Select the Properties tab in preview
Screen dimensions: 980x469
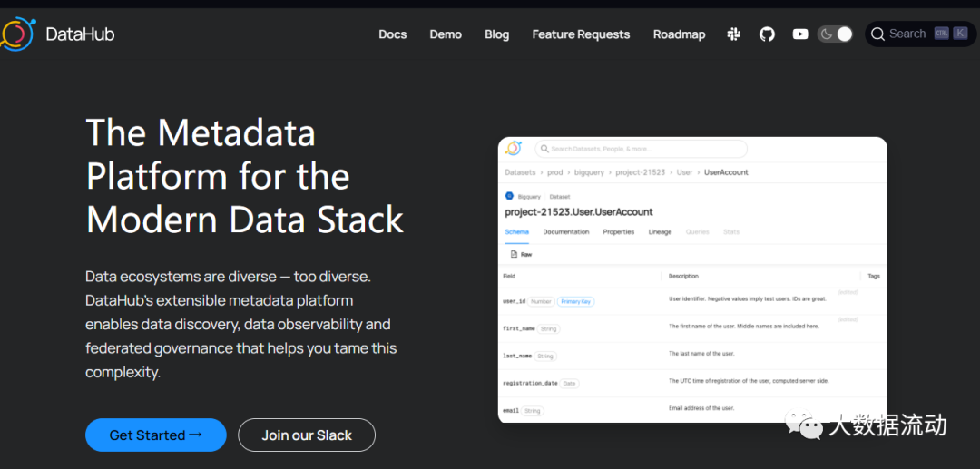tap(619, 231)
